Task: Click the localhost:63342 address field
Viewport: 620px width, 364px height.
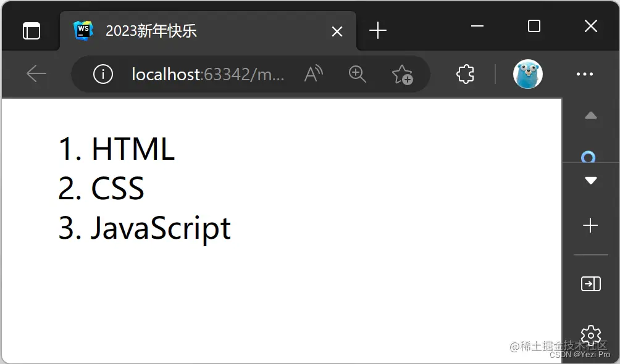Action: (207, 74)
